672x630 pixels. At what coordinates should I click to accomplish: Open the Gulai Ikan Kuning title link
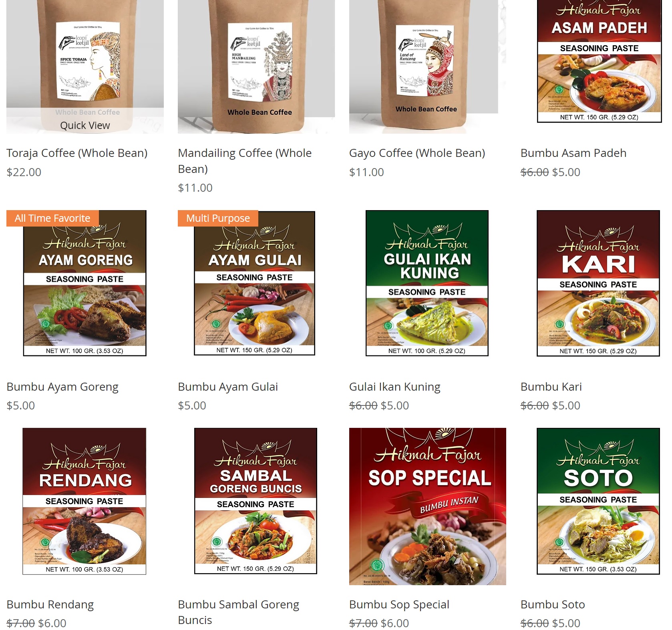coord(395,387)
